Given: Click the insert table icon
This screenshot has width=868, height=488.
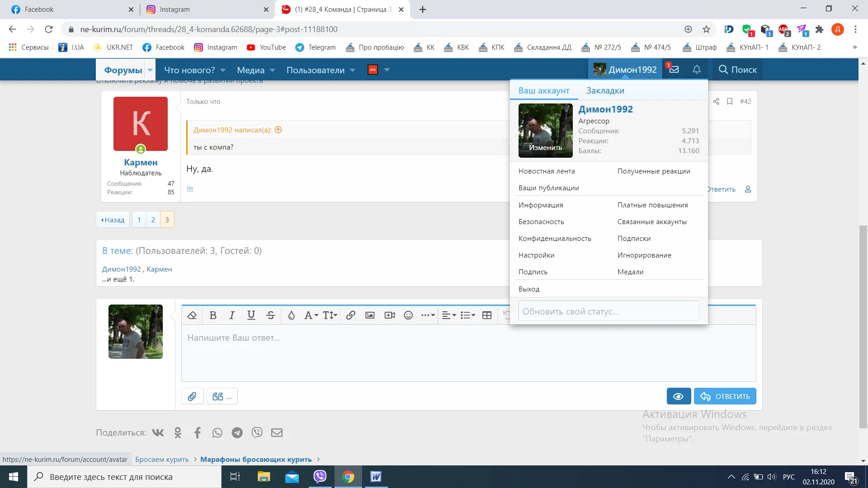Looking at the screenshot, I should point(487,315).
